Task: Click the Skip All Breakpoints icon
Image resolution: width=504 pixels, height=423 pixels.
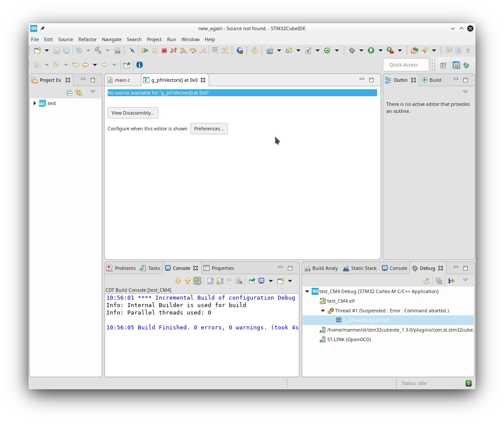Action: (132, 50)
